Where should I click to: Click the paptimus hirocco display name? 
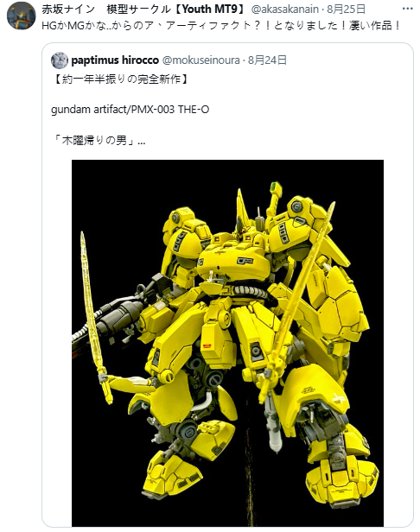[115, 60]
